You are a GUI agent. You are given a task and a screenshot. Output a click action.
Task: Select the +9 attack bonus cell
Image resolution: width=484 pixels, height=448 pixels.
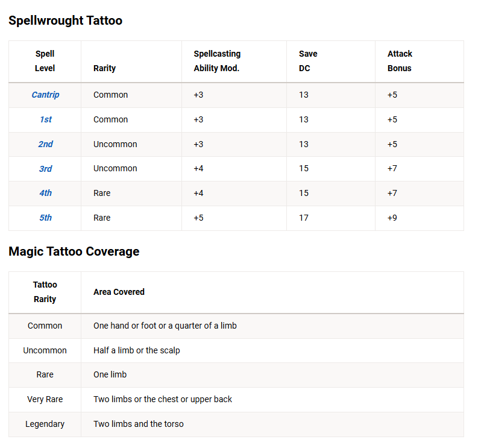(392, 218)
